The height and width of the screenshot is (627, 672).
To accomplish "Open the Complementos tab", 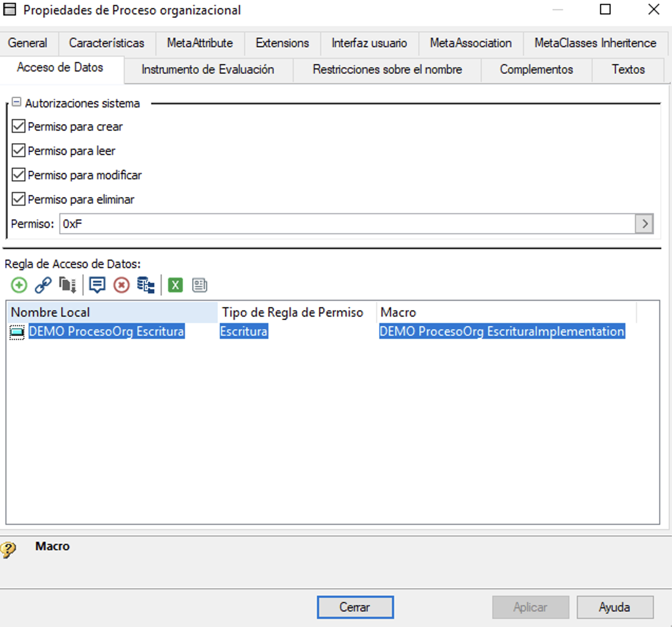I will 536,70.
